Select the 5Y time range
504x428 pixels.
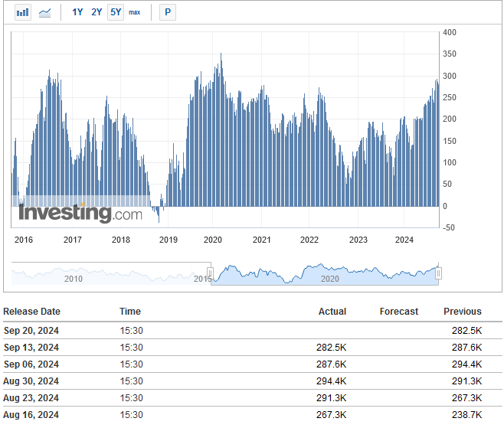click(116, 12)
